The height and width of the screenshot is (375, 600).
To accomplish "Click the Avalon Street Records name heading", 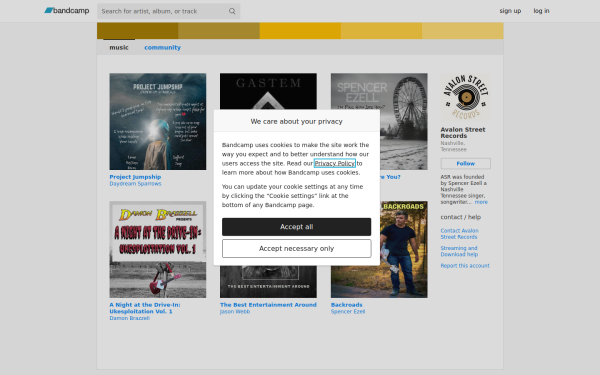I will (x=463, y=133).
